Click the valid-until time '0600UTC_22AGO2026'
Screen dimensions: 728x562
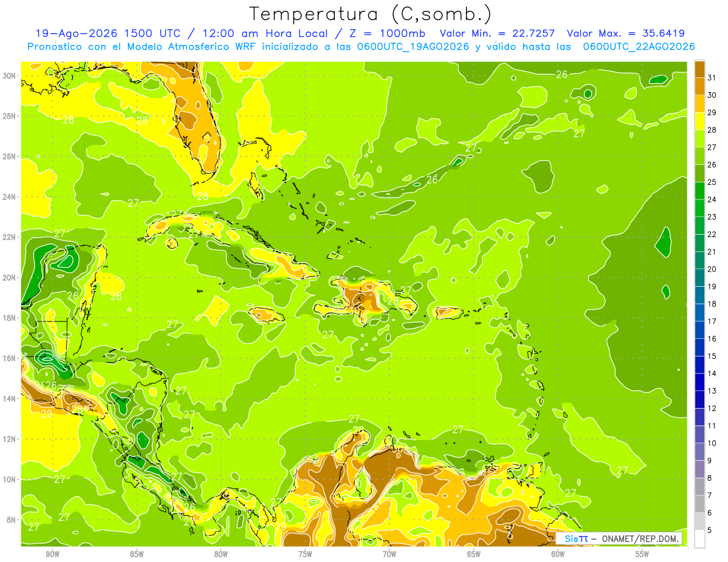pos(639,47)
